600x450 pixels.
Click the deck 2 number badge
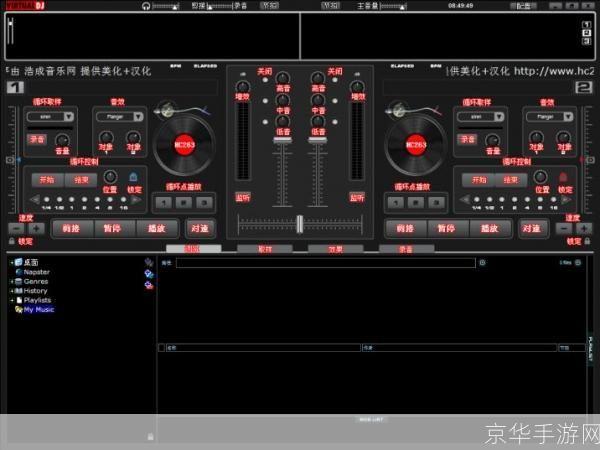tap(584, 88)
